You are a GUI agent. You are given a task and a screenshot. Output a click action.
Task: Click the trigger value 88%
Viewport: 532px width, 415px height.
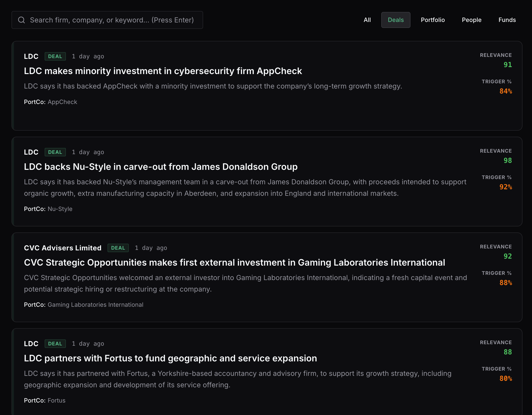[x=506, y=283]
